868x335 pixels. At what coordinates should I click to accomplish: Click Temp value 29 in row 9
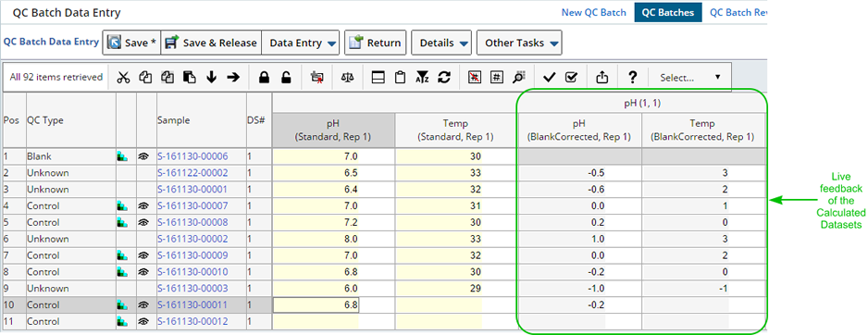(x=475, y=289)
